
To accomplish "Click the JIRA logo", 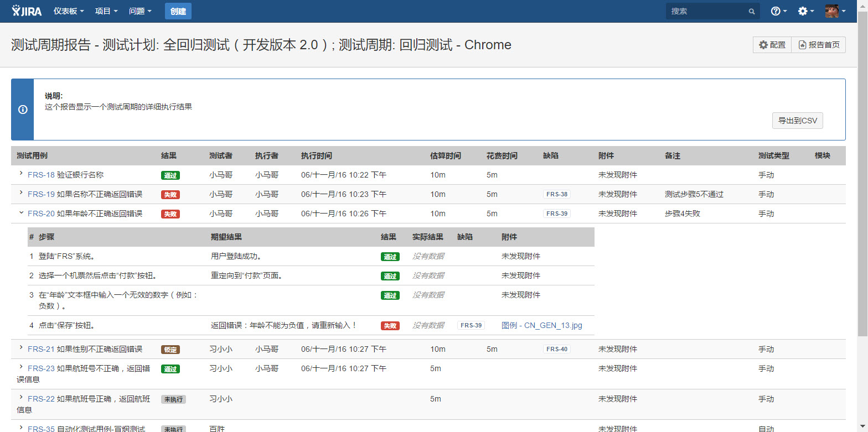I will 27,11.
